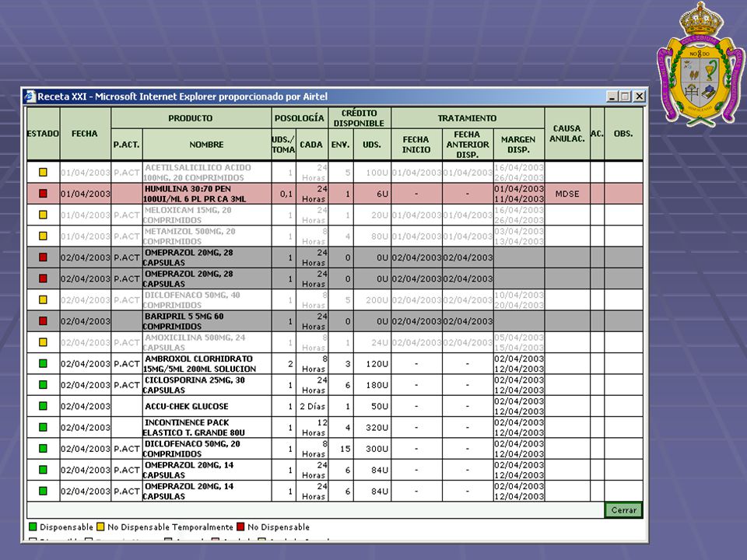This screenshot has width=747, height=560.
Task: Click the CAUSA ANULAC. column header
Action: [567, 134]
